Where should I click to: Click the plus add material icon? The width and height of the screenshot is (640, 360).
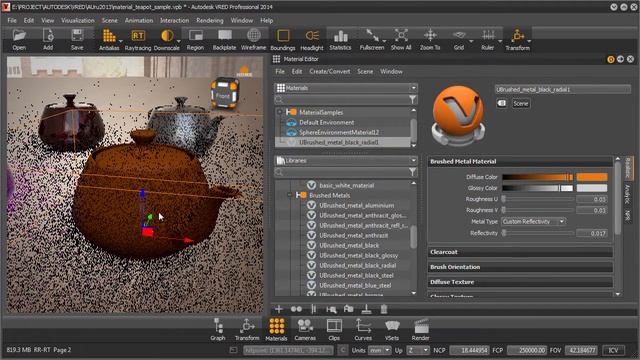click(279, 309)
